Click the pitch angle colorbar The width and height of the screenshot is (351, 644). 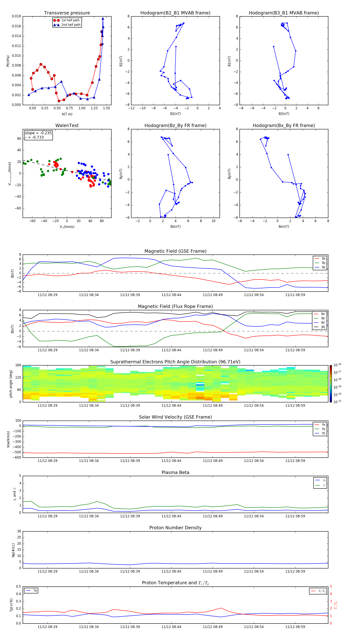pos(331,384)
